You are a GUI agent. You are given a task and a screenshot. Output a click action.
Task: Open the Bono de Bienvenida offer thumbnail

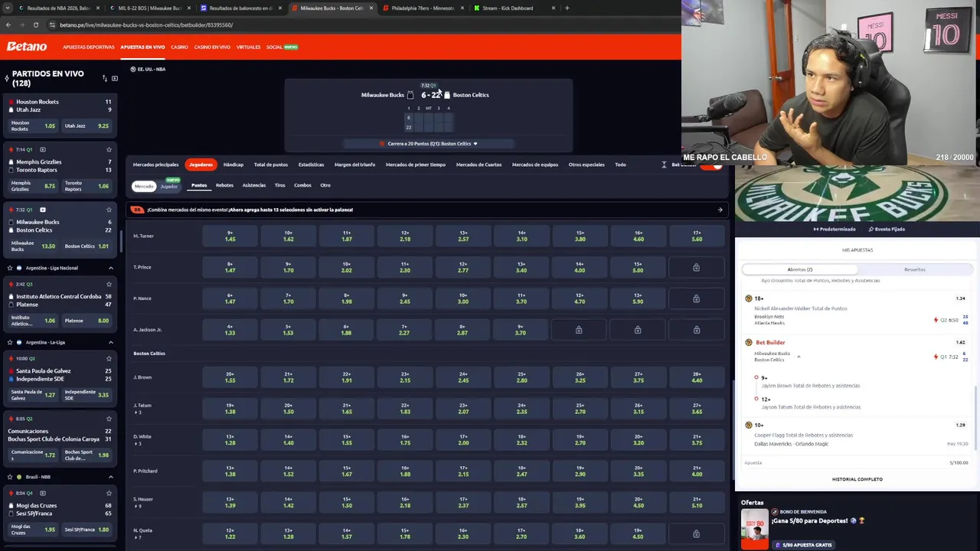tap(754, 529)
